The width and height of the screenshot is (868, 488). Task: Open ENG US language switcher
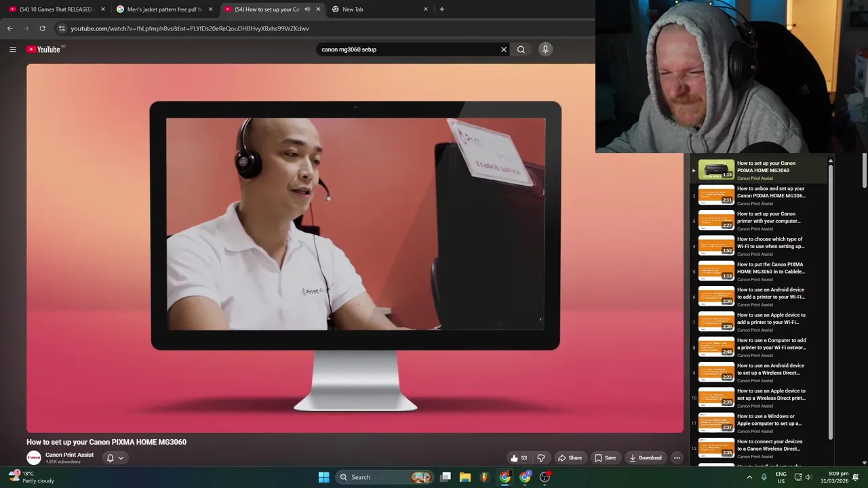click(781, 477)
